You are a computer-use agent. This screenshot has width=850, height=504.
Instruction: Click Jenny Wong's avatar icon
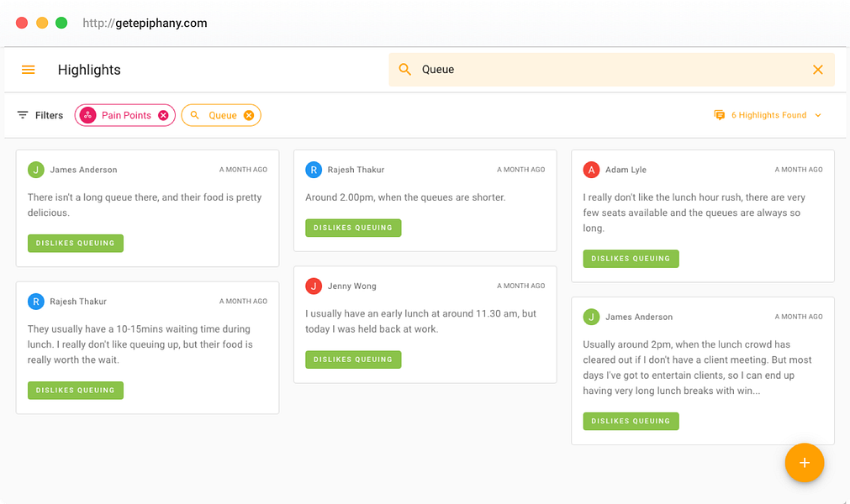click(314, 286)
